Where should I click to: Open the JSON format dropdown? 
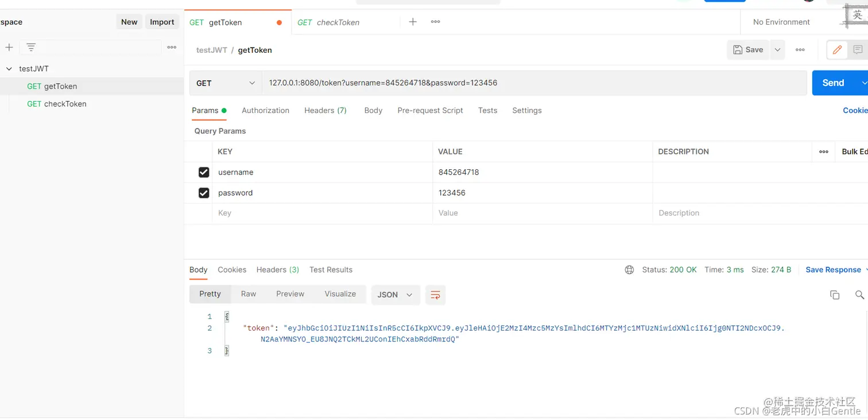point(396,295)
